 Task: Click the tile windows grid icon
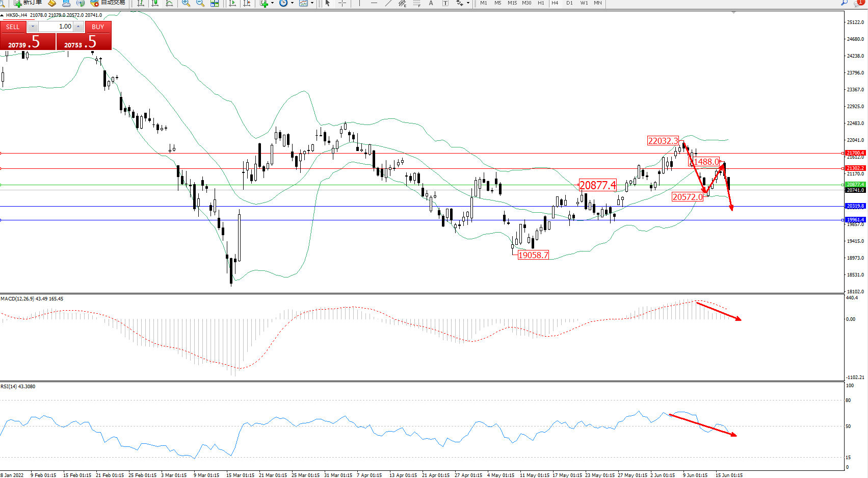215,3
